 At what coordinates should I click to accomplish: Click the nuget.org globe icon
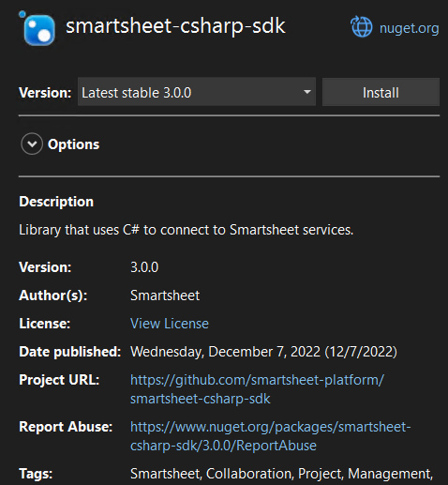[x=362, y=27]
